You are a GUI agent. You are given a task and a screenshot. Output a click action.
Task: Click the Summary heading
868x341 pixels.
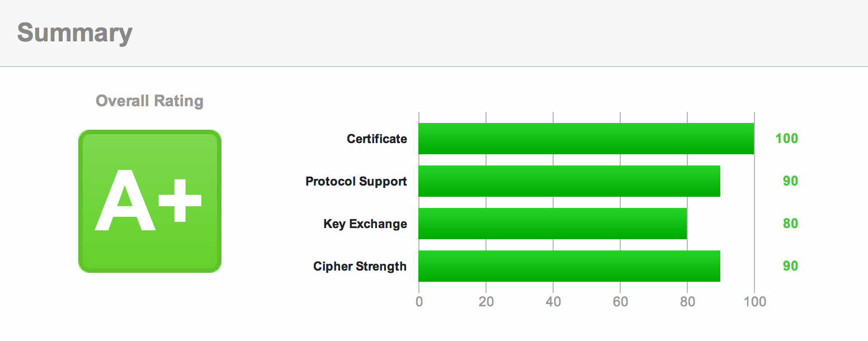(x=74, y=32)
